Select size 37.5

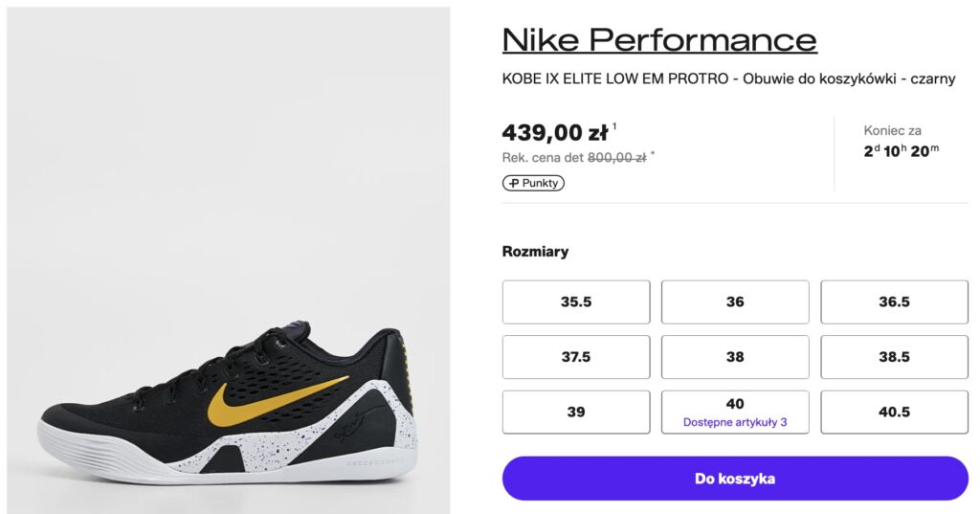click(x=576, y=357)
